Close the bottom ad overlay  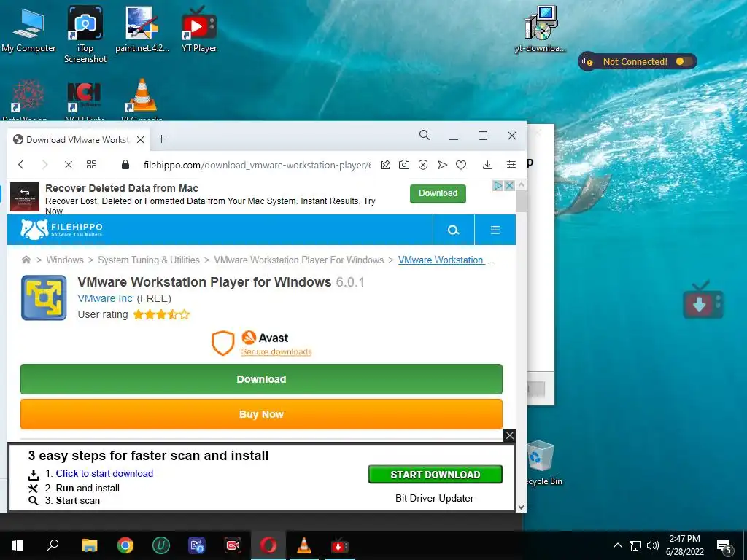pos(509,435)
